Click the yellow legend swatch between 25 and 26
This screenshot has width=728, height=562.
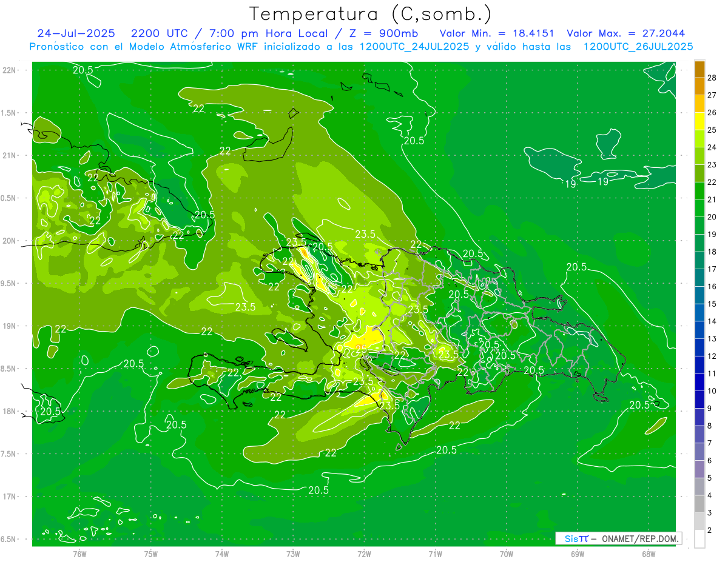(x=699, y=121)
